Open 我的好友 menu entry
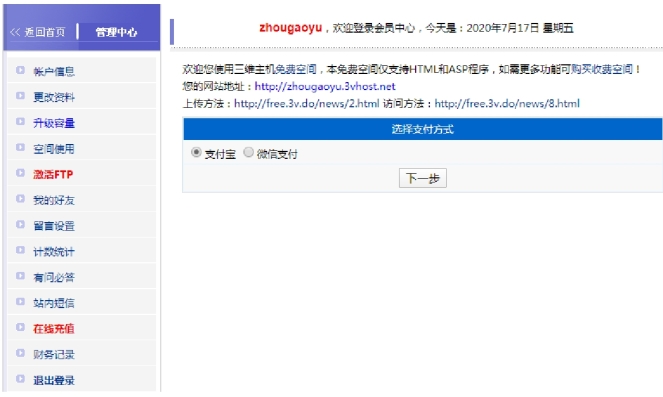Image resolution: width=663 pixels, height=397 pixels. pyautogui.click(x=54, y=200)
